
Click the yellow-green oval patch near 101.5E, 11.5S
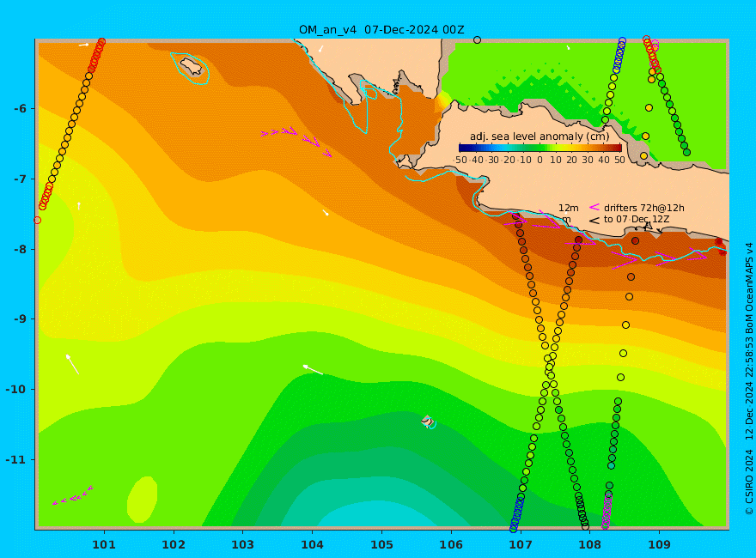(143, 500)
